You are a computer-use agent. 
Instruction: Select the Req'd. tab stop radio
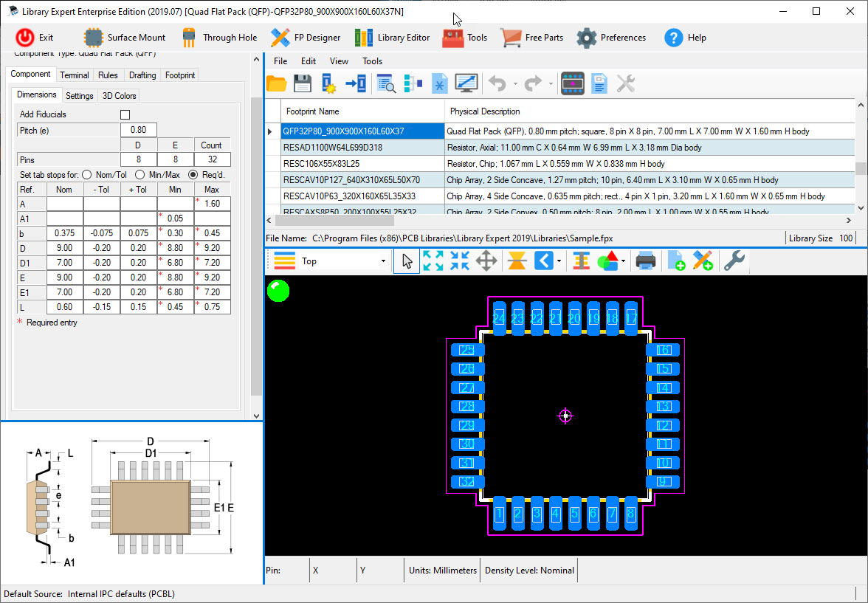[193, 174]
